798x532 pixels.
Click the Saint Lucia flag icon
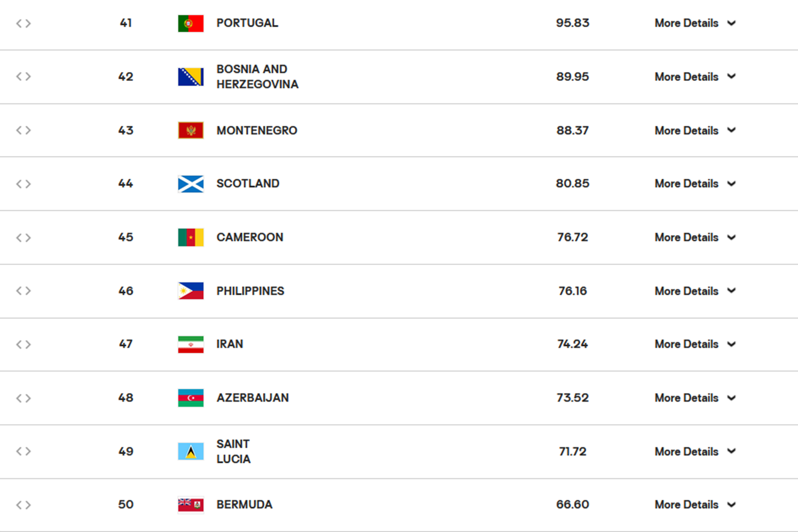coord(190,451)
